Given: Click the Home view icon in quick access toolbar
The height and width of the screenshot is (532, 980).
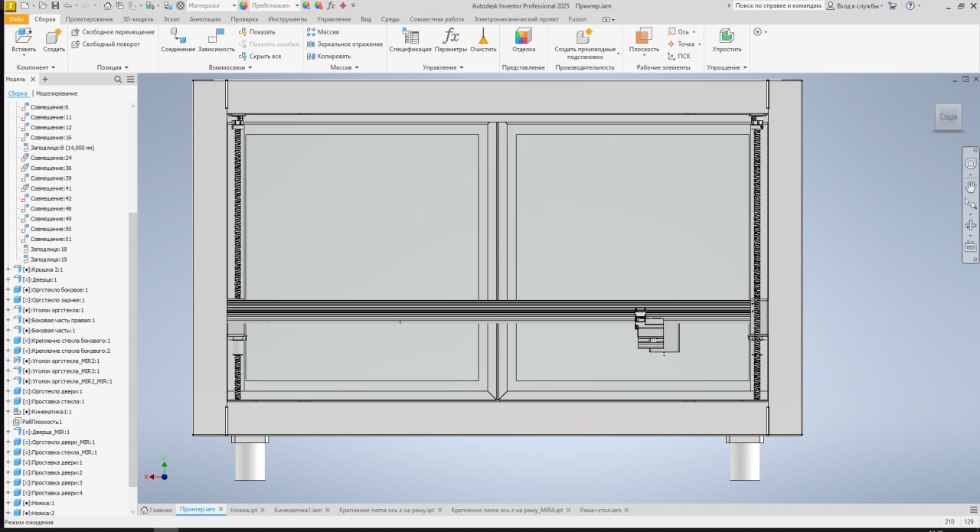Looking at the screenshot, I should 108,5.
